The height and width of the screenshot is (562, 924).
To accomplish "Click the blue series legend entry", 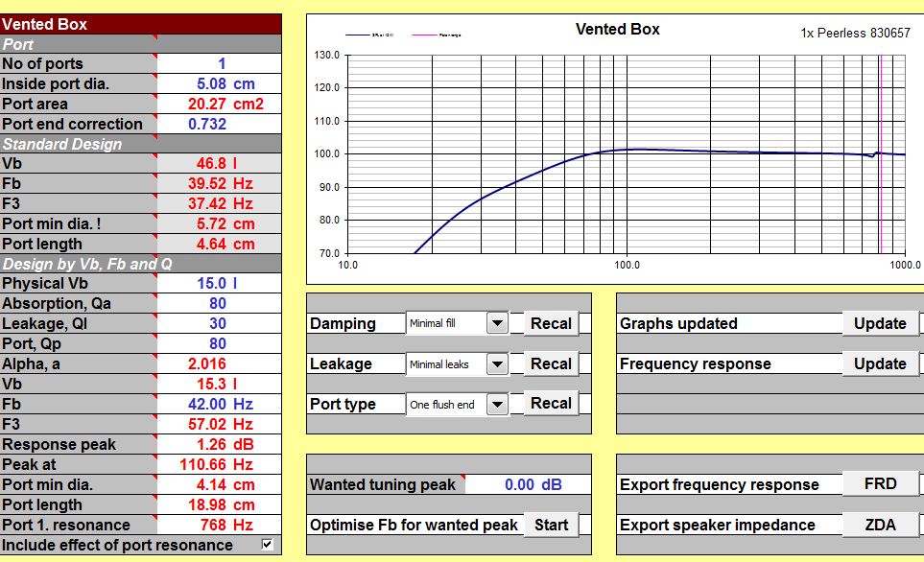I will [368, 35].
